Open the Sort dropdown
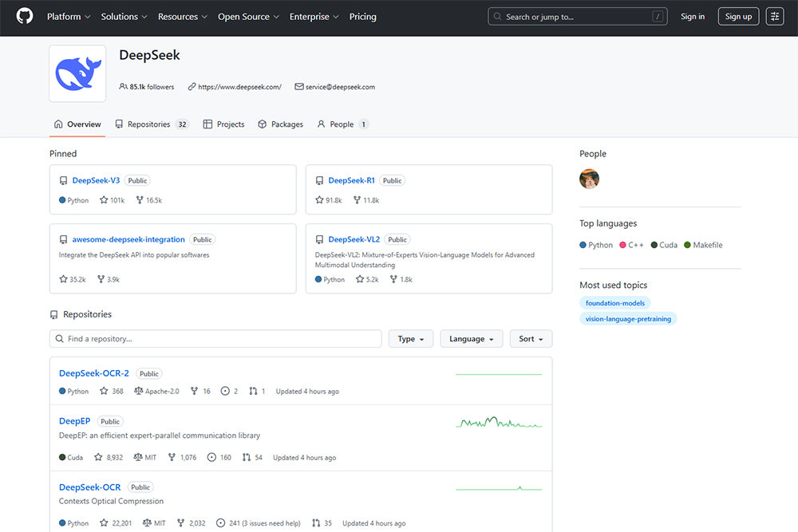The height and width of the screenshot is (532, 798). (531, 339)
